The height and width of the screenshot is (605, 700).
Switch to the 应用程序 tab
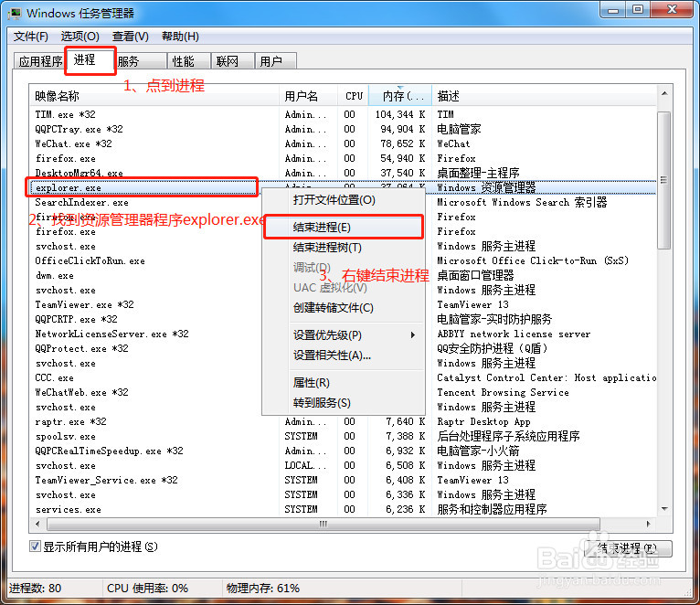[x=40, y=61]
